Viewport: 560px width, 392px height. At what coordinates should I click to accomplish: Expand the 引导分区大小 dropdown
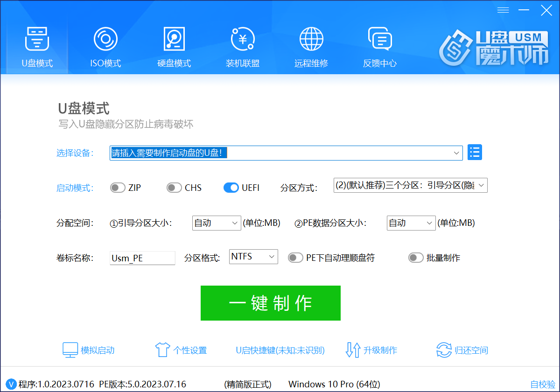[x=217, y=223]
